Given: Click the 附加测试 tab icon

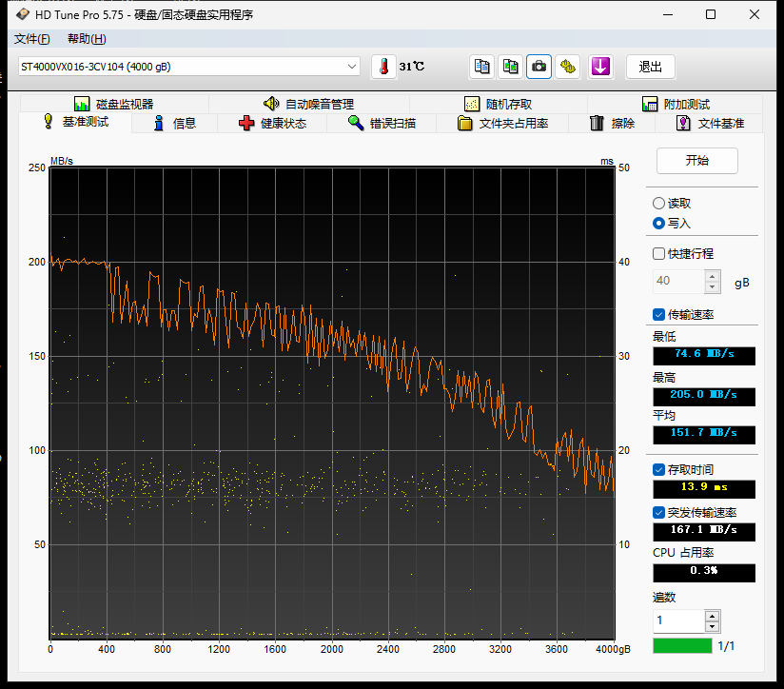Looking at the screenshot, I should [650, 104].
